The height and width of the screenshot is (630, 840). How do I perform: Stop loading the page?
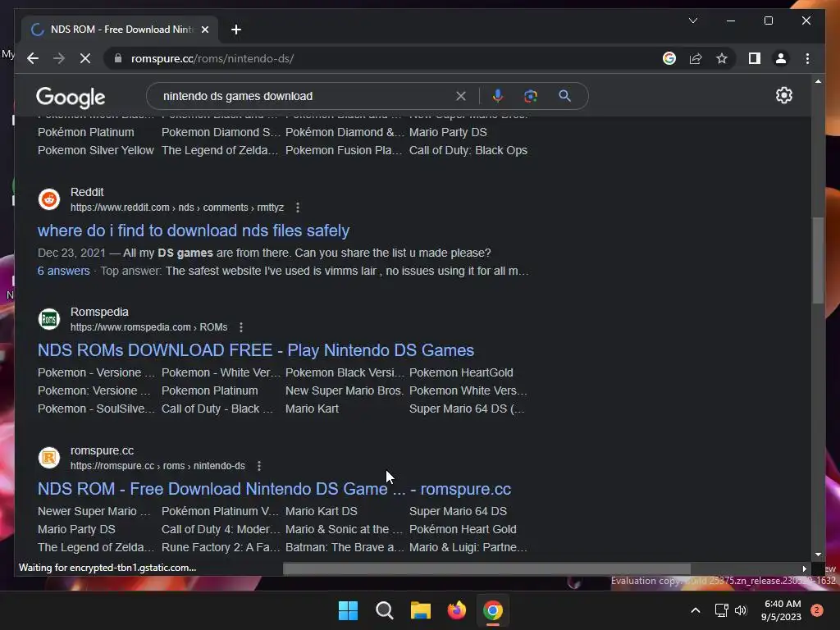pos(85,58)
